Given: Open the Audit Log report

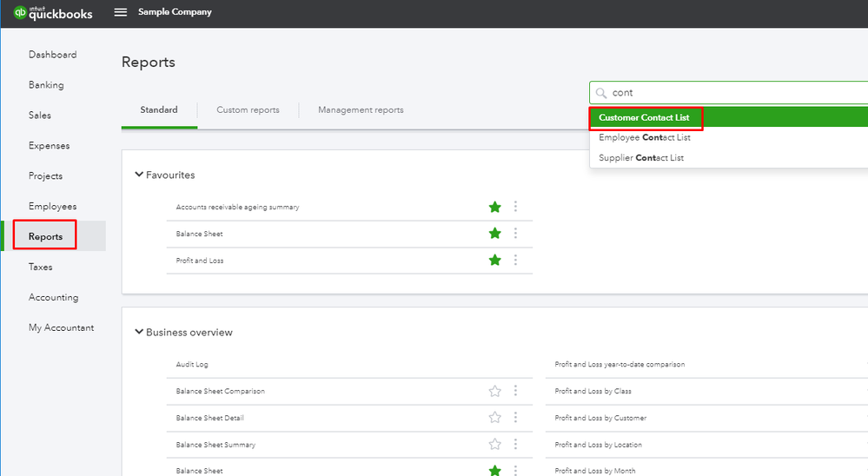Looking at the screenshot, I should click(x=192, y=365).
